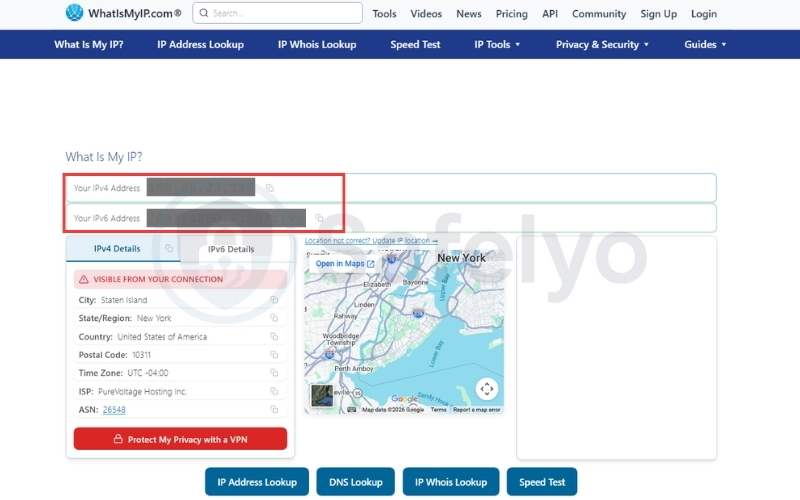Copy the Time Zone value

[x=274, y=373]
